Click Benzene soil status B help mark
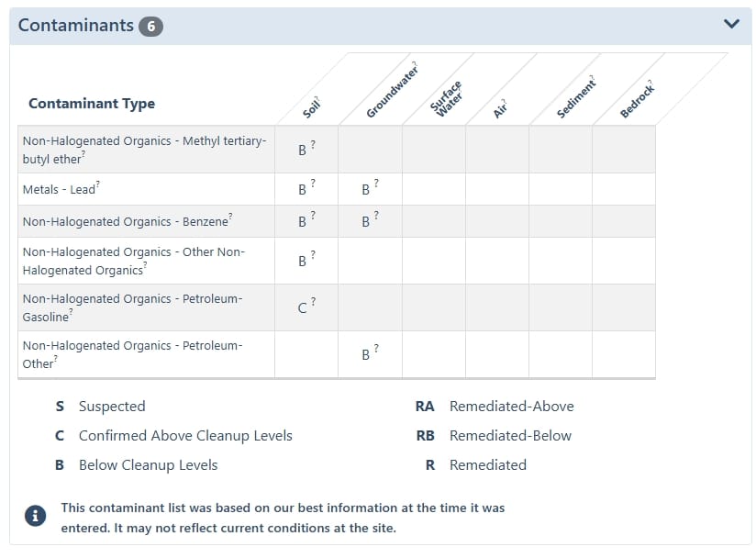Screen dimensions: 756x558 click(313, 216)
